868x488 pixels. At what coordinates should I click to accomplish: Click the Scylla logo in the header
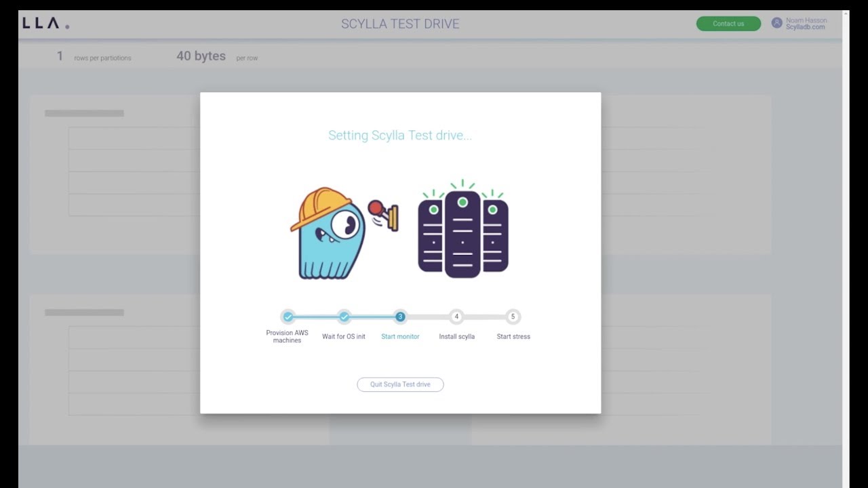click(x=45, y=24)
